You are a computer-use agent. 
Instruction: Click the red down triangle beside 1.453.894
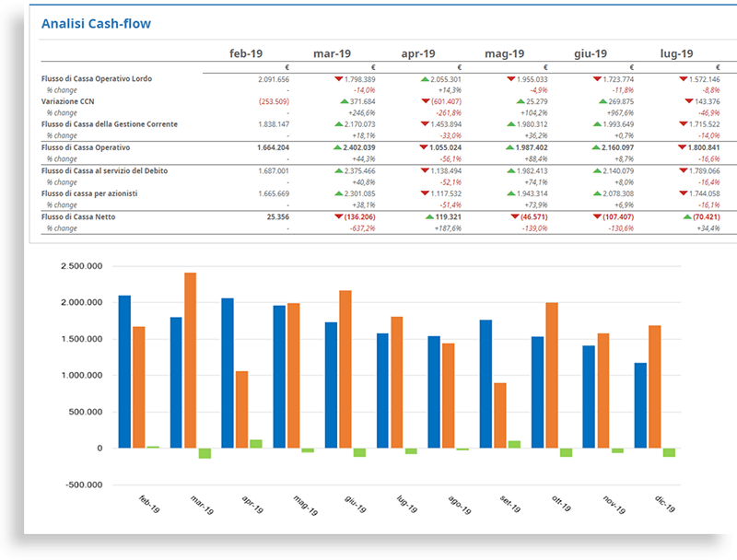tap(425, 124)
